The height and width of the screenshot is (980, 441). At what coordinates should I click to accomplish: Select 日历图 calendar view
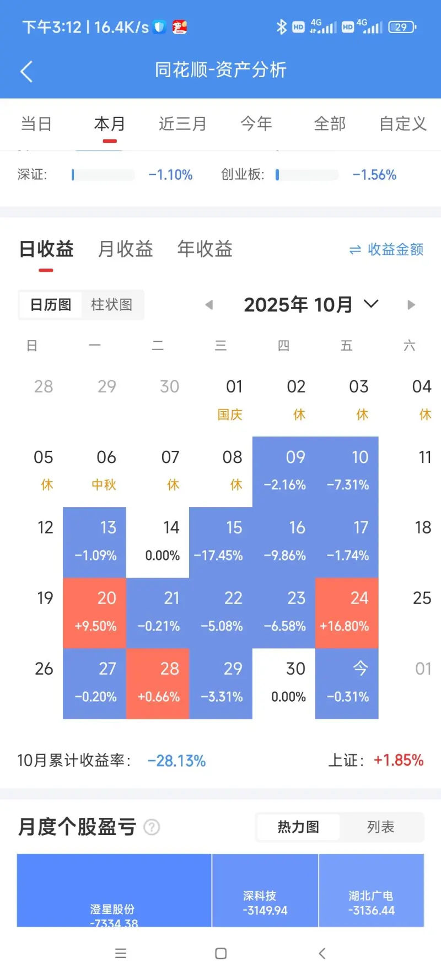[51, 305]
